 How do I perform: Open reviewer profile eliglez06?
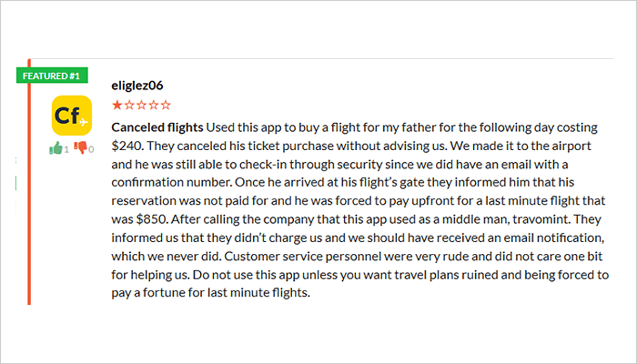click(x=137, y=86)
